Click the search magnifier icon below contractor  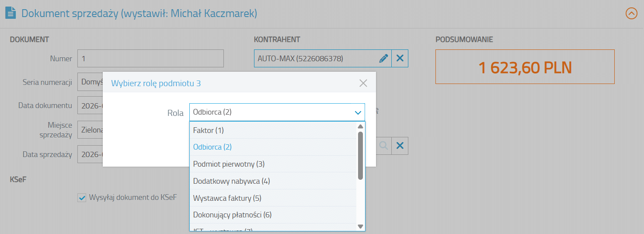coord(383,146)
